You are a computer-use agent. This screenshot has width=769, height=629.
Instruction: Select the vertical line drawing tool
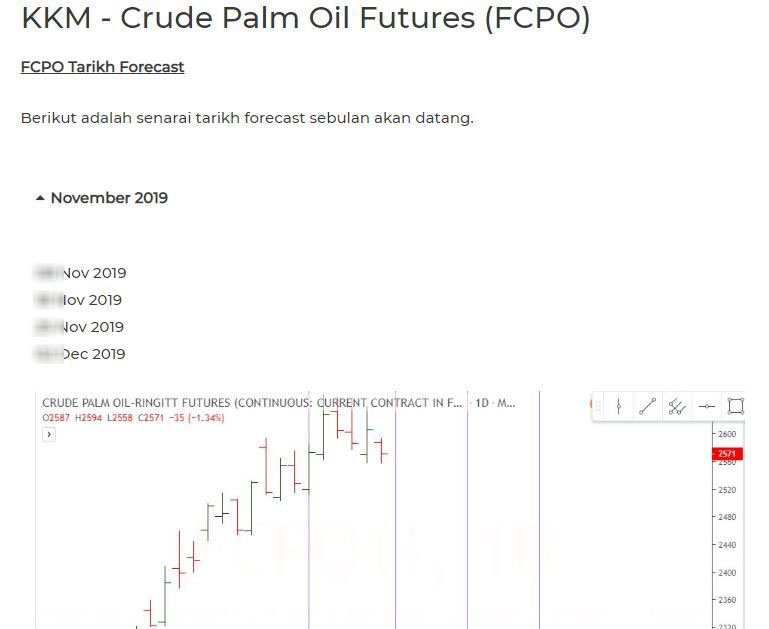pyautogui.click(x=619, y=406)
